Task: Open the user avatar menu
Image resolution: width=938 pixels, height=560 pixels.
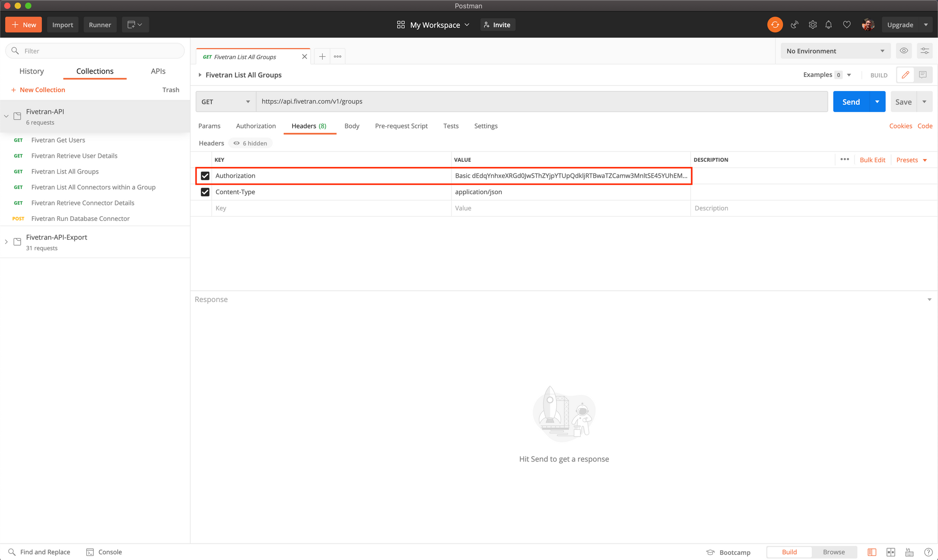Action: pos(868,25)
